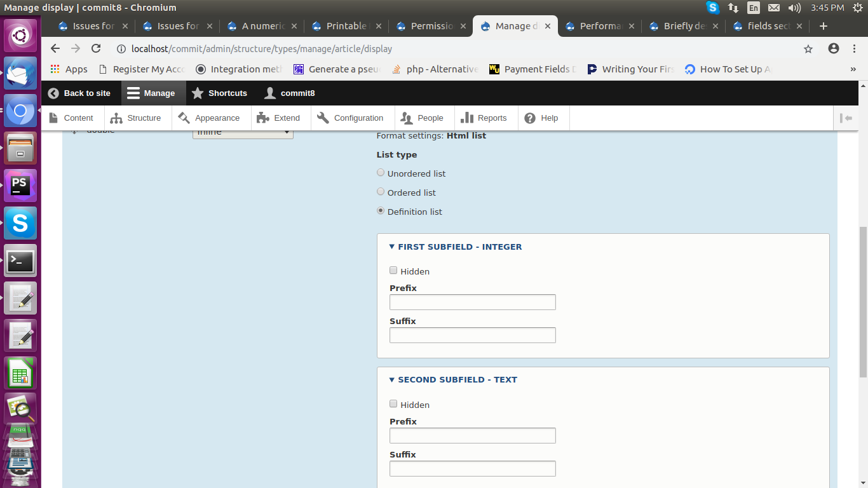
Task: Check Hidden under Second subfield
Action: (393, 403)
